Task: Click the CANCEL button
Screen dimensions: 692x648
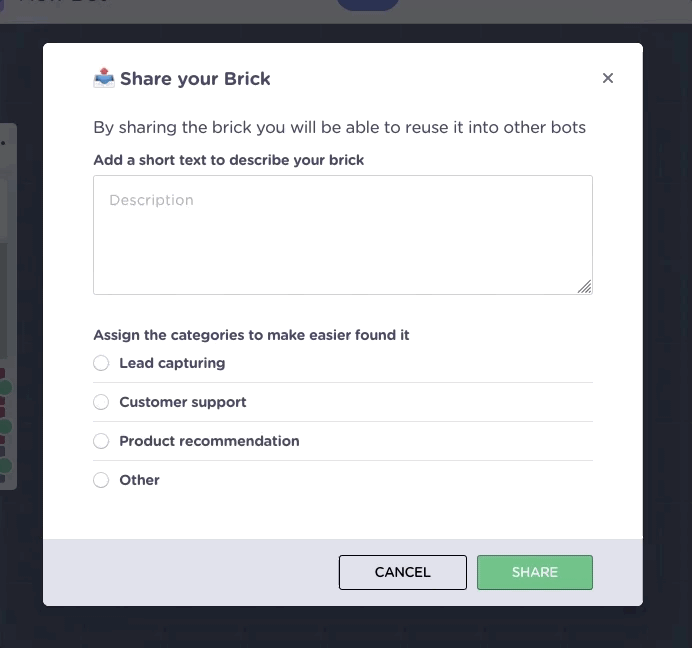Action: point(402,572)
